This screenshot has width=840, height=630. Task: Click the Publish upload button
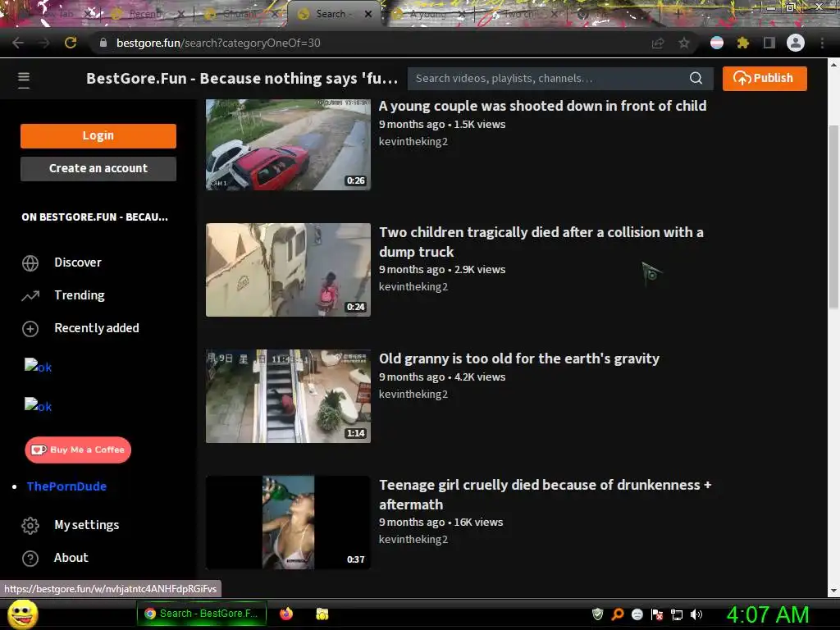click(764, 78)
